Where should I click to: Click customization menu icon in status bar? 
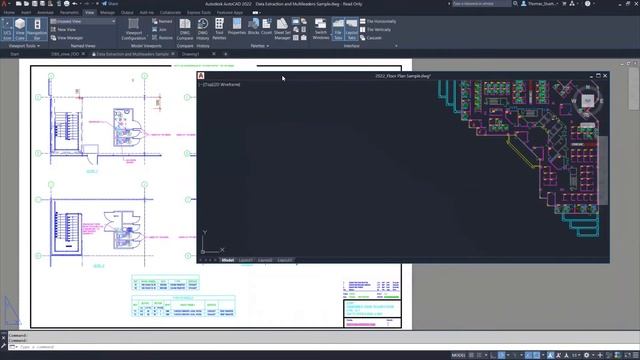pyautogui.click(x=636, y=355)
